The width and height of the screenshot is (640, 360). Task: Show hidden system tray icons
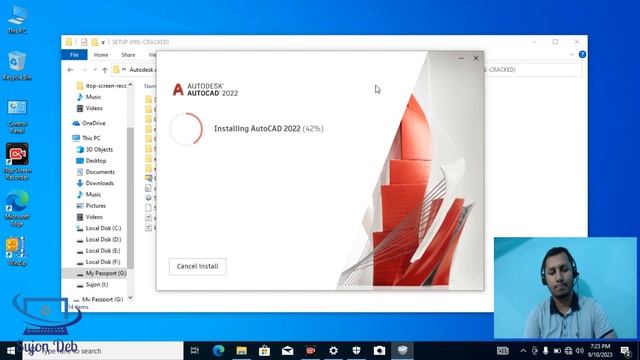[523, 351]
